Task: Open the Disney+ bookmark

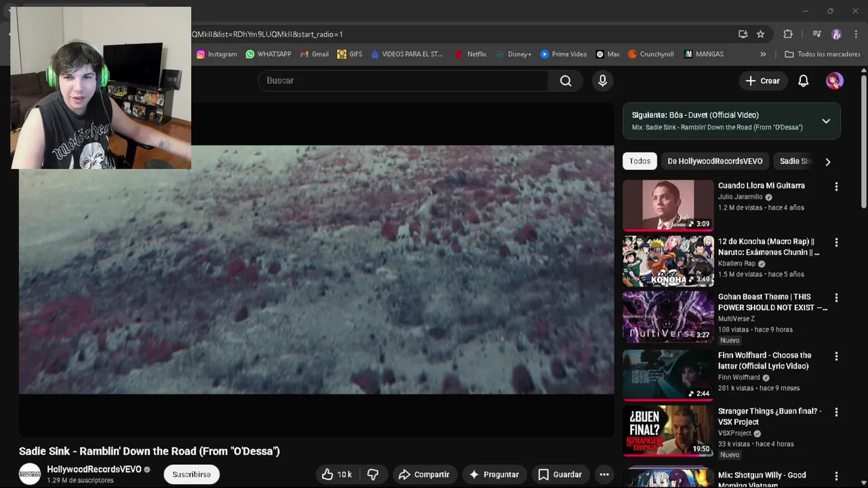Action: [513, 54]
